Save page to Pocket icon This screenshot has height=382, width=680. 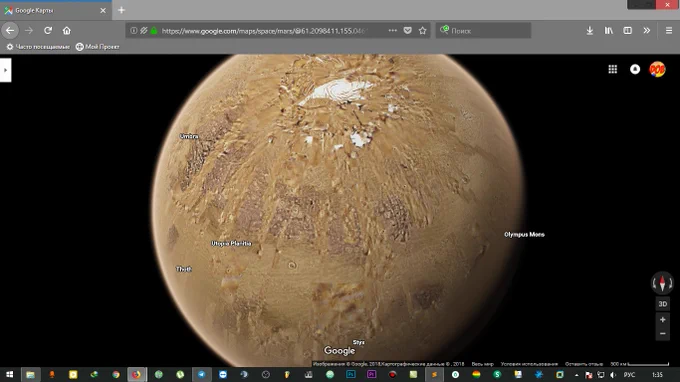click(x=408, y=30)
